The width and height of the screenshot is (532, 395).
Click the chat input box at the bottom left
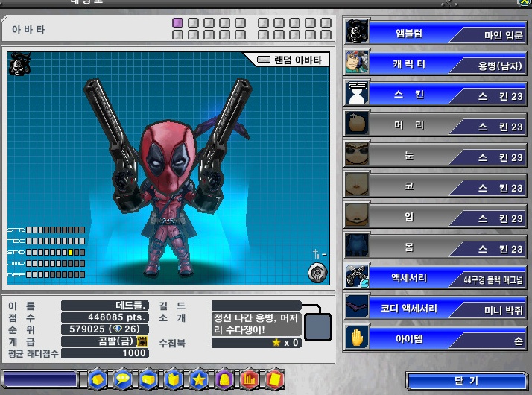(x=40, y=379)
